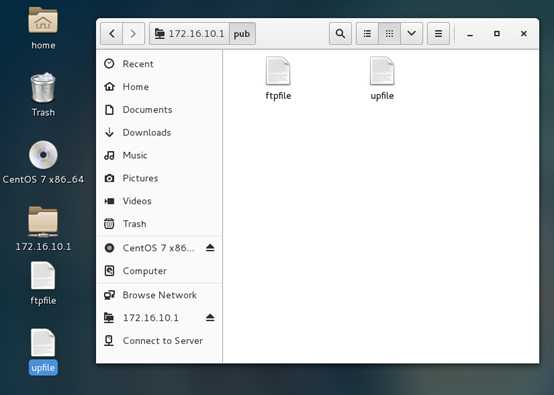The height and width of the screenshot is (395, 554).
Task: Click the Documents page icon in sidebar
Action: click(109, 110)
